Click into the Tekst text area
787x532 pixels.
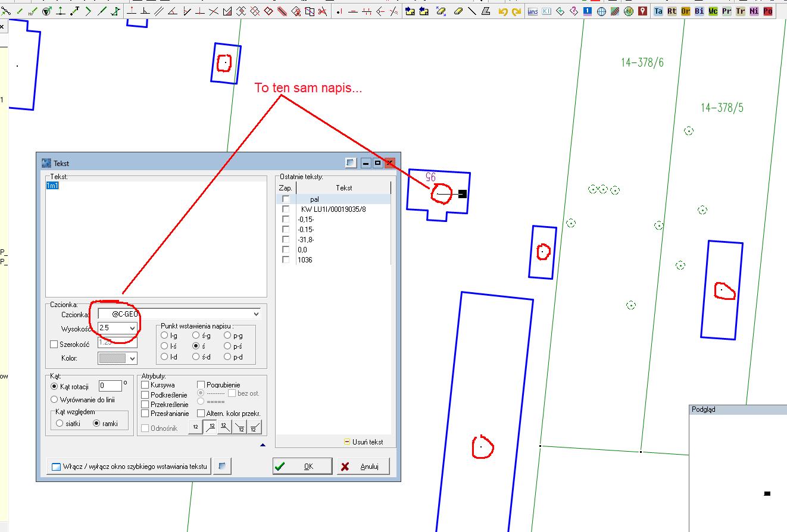pos(156,238)
